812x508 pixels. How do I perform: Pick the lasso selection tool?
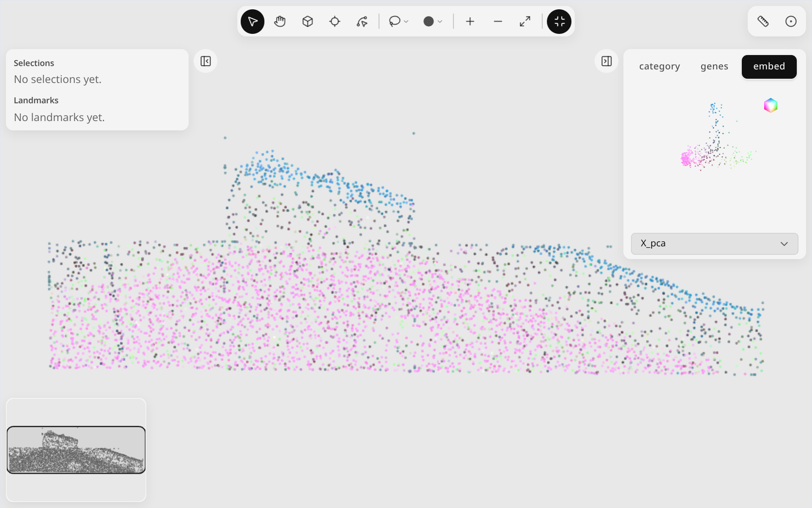[x=394, y=22]
